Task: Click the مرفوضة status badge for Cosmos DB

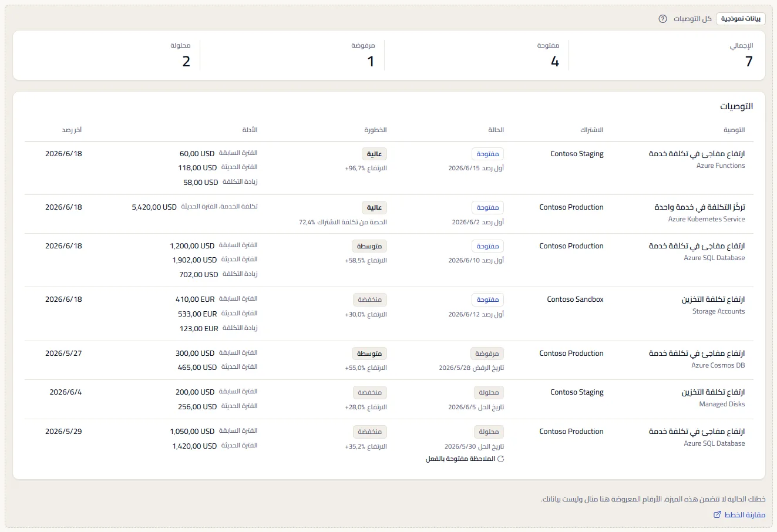Action: point(487,353)
